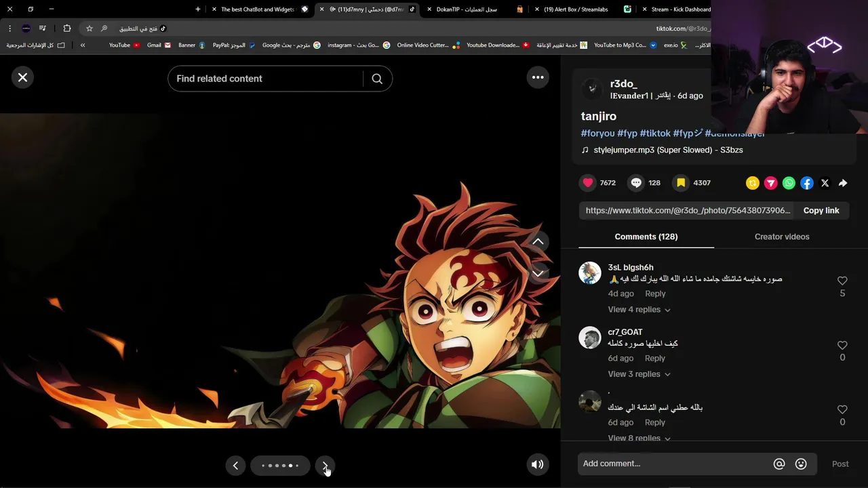Image resolution: width=868 pixels, height=488 pixels.
Task: Advance to the next photo slide
Action: tap(325, 466)
